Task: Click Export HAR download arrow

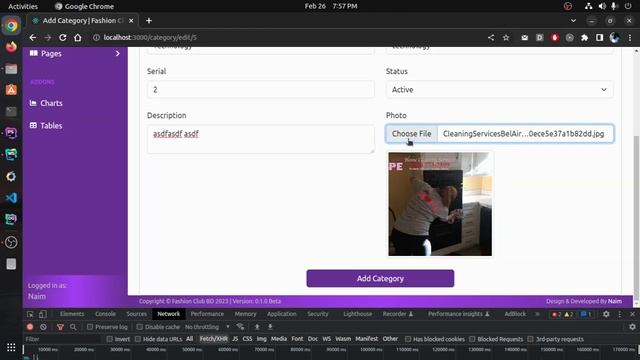Action: [x=270, y=327]
